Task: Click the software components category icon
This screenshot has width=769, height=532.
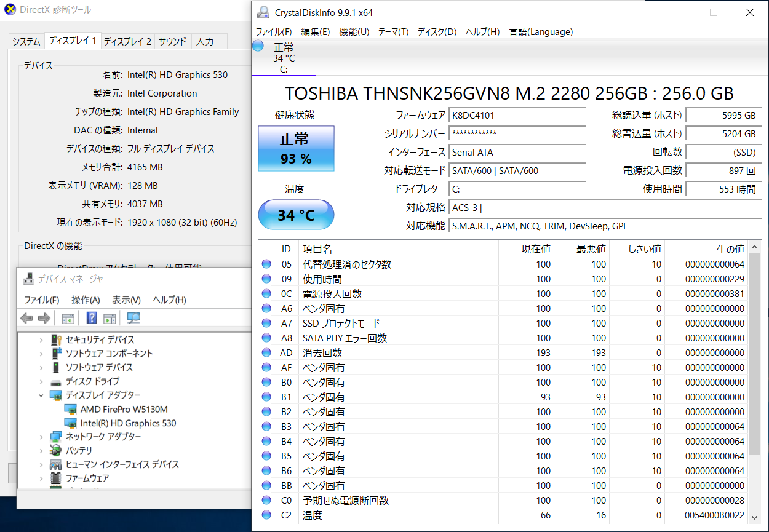Action: 57,354
